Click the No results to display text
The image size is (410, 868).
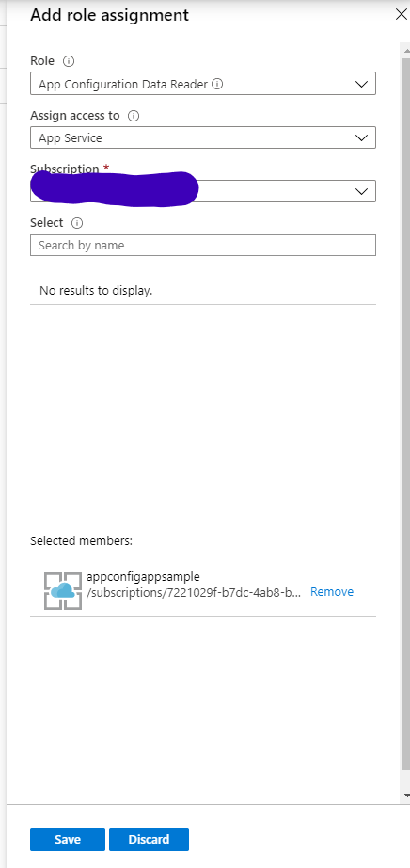point(96,290)
